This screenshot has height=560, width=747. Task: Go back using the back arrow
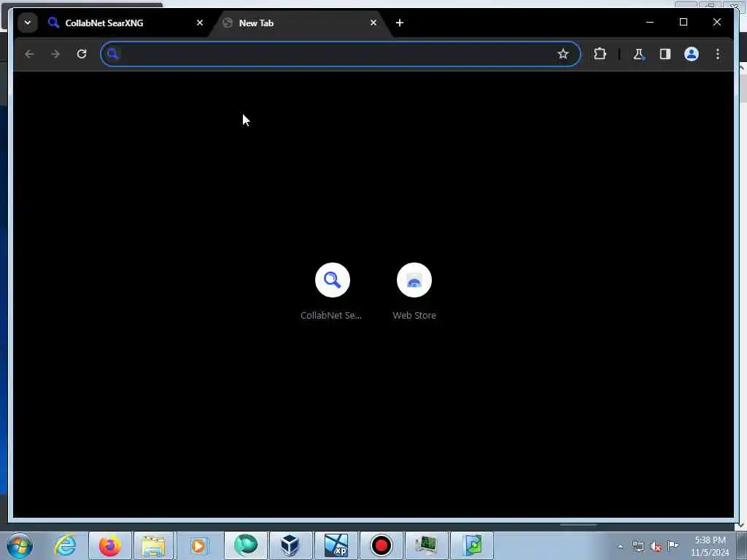click(x=29, y=54)
